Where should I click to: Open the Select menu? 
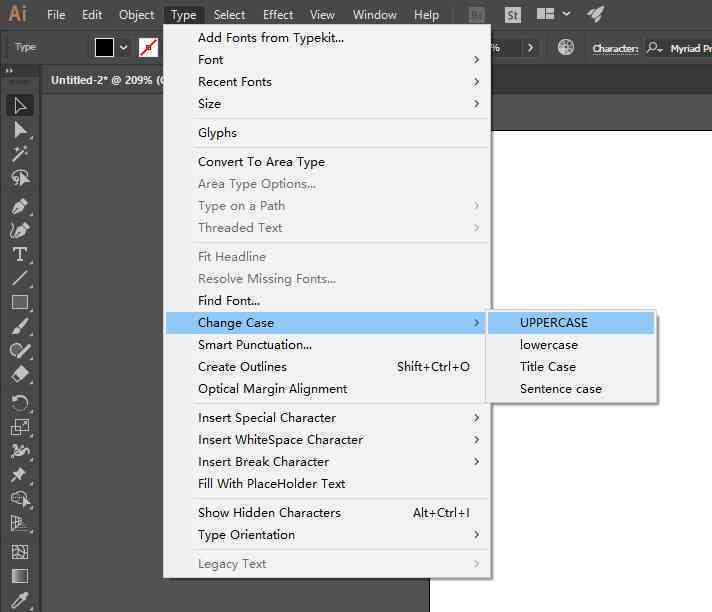click(229, 15)
